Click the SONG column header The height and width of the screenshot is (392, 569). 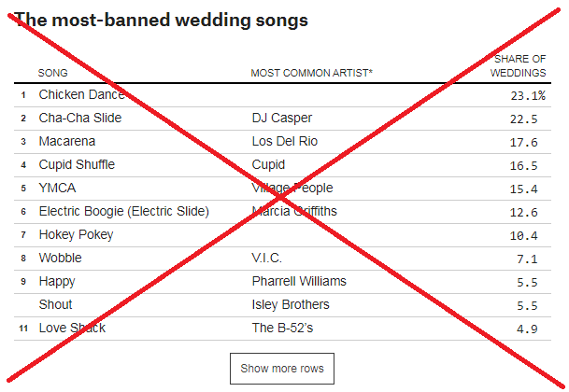pos(52,73)
